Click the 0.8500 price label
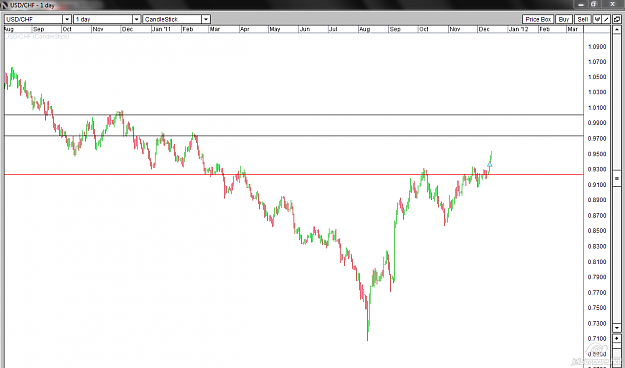Screen dimensions: 625x368 (x=597, y=231)
